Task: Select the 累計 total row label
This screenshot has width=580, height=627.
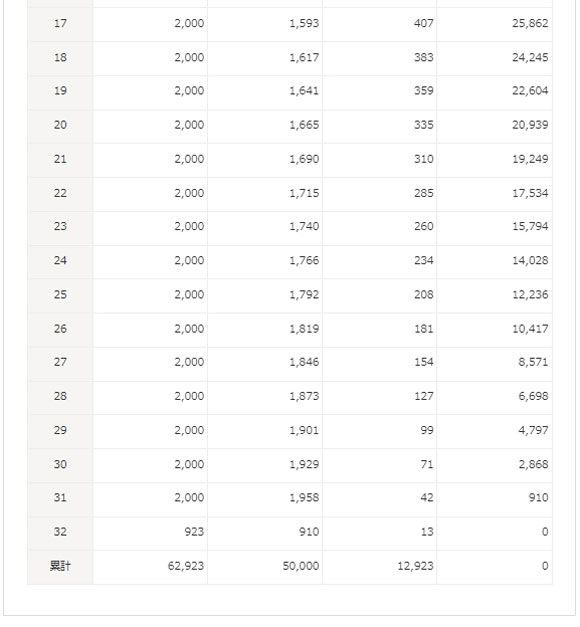Action: (60, 567)
